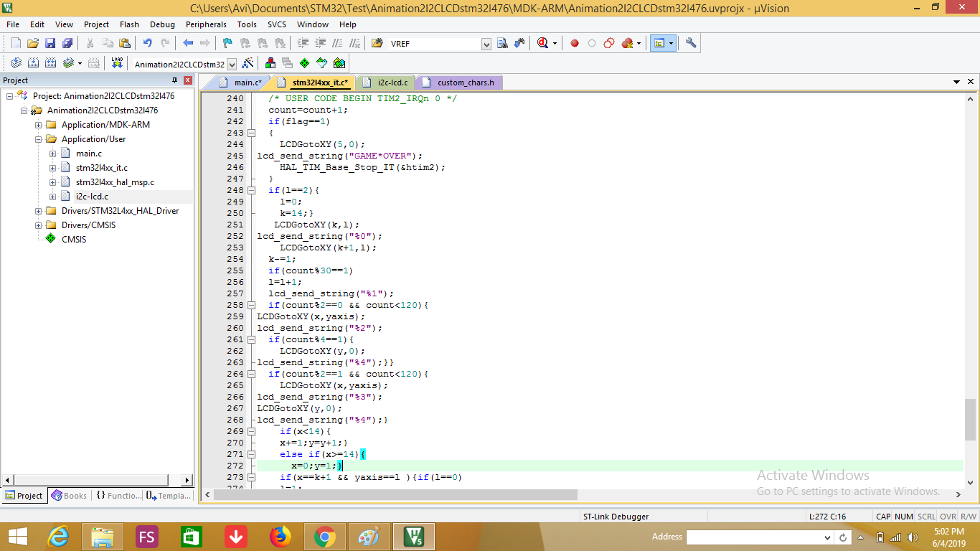Open the target selection dropdown arrow
Screen dimensions: 980x551
click(x=231, y=64)
